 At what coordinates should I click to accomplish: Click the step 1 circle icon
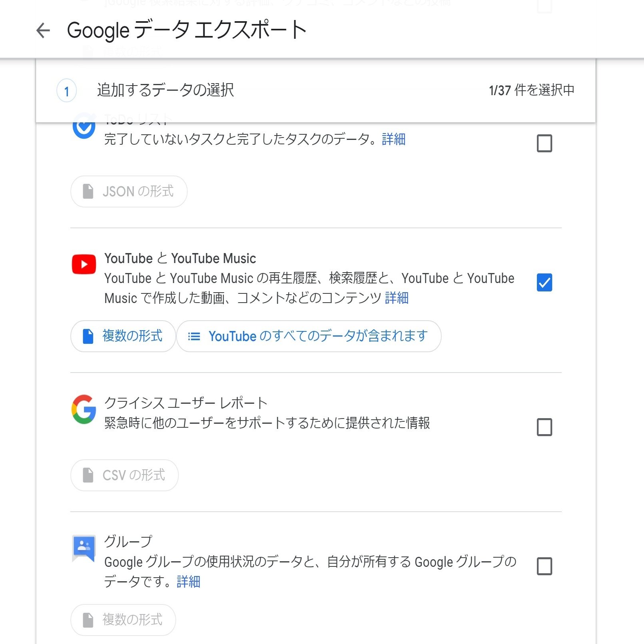pyautogui.click(x=67, y=91)
